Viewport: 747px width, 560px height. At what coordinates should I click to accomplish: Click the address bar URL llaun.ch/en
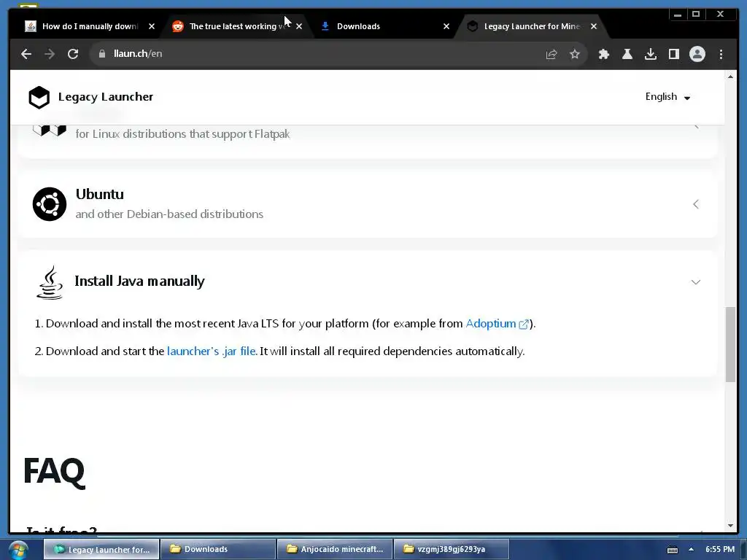click(138, 54)
